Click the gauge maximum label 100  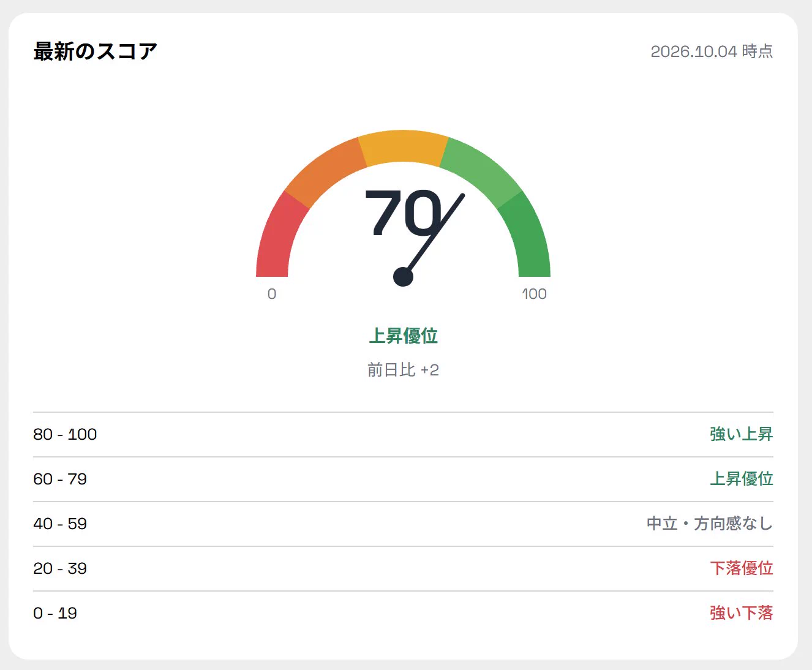(x=534, y=294)
